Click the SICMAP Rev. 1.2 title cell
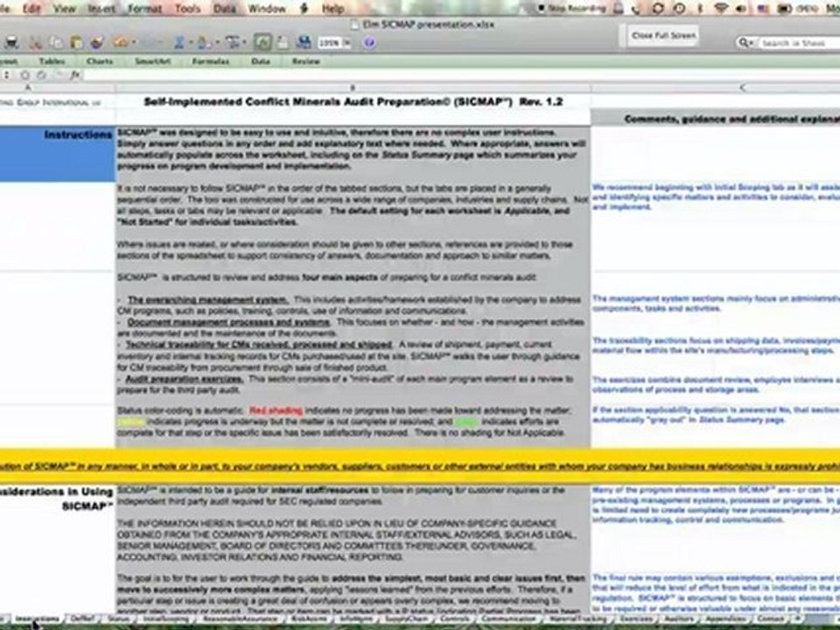Viewport: 840px width, 630px height. coord(353,101)
